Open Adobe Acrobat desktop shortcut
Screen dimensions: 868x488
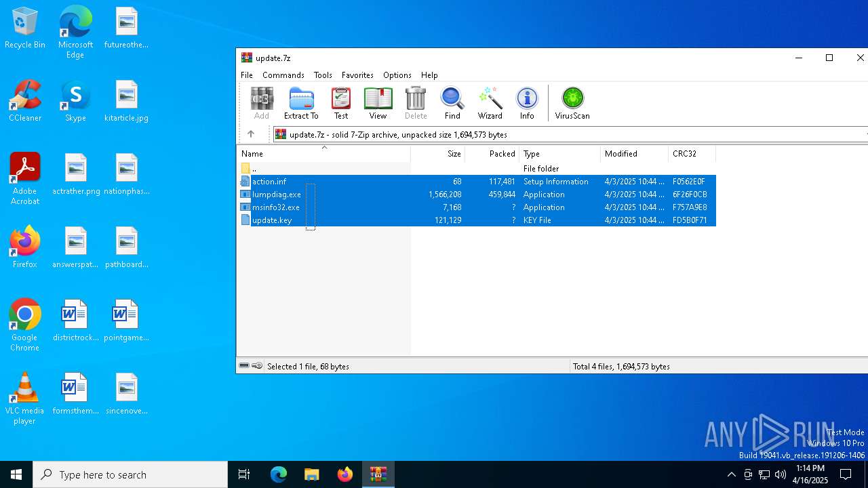[25, 178]
